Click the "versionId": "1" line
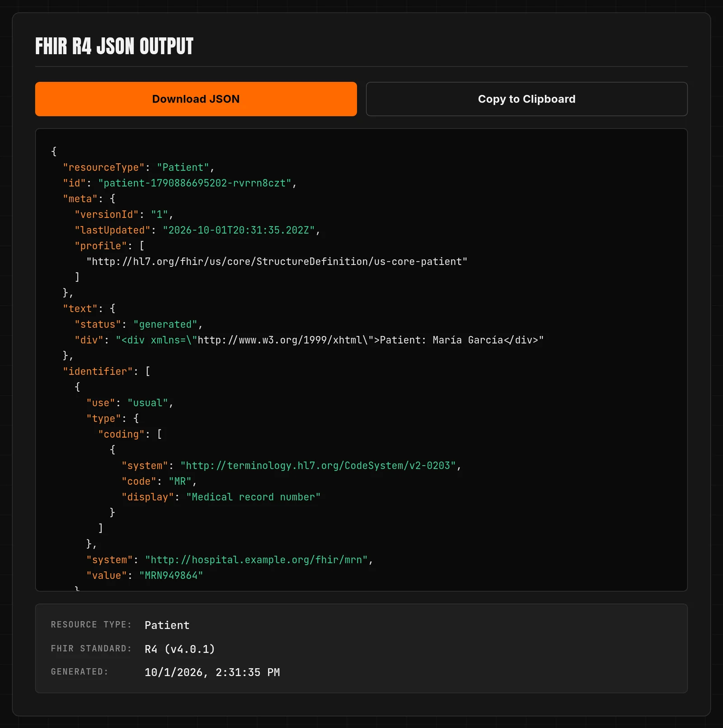 point(124,214)
